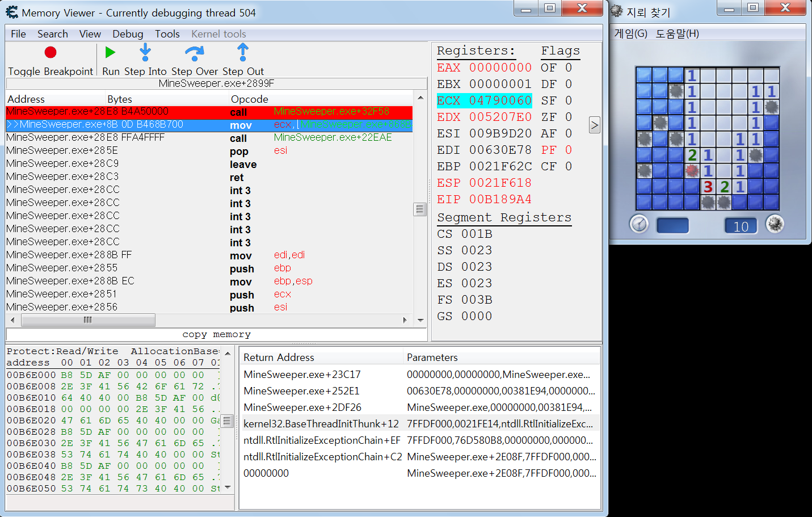The height and width of the screenshot is (517, 812).
Task: Click hex memory row 00B6E020
Action: tap(113, 421)
